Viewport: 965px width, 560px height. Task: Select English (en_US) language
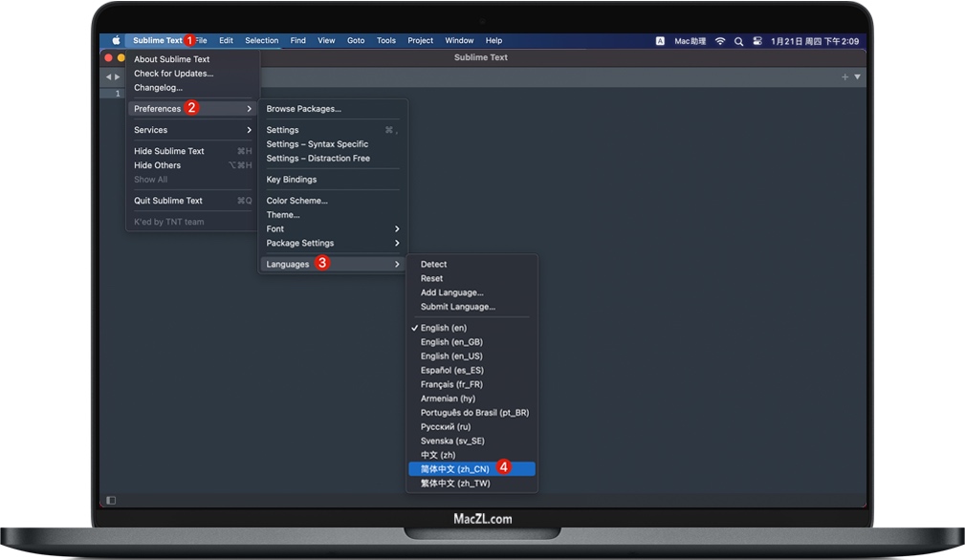472,355
